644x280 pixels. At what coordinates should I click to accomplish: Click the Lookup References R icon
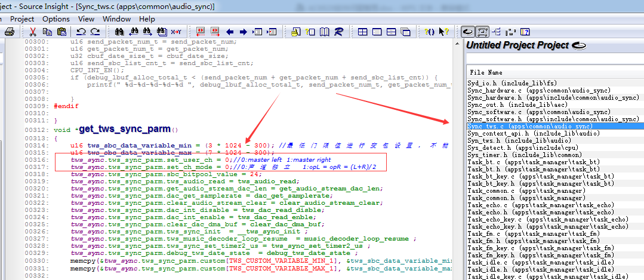pos(338,32)
